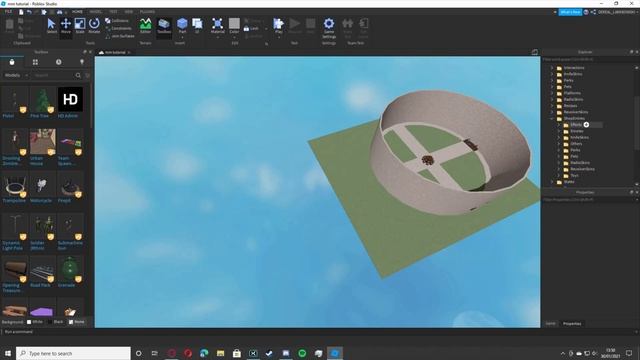The height and width of the screenshot is (360, 640).
Task: Toggle Join Surfaces option
Action: [x=120, y=36]
